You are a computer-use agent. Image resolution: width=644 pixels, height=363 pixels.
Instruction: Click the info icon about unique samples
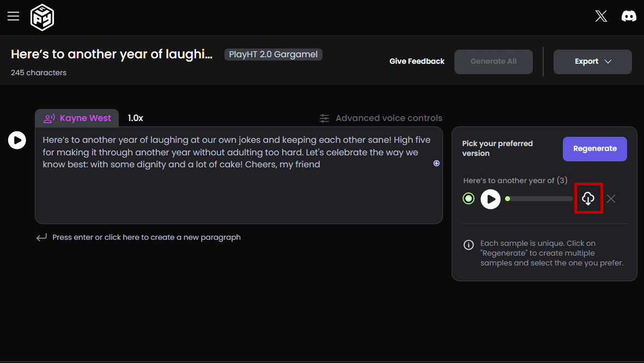pyautogui.click(x=469, y=245)
